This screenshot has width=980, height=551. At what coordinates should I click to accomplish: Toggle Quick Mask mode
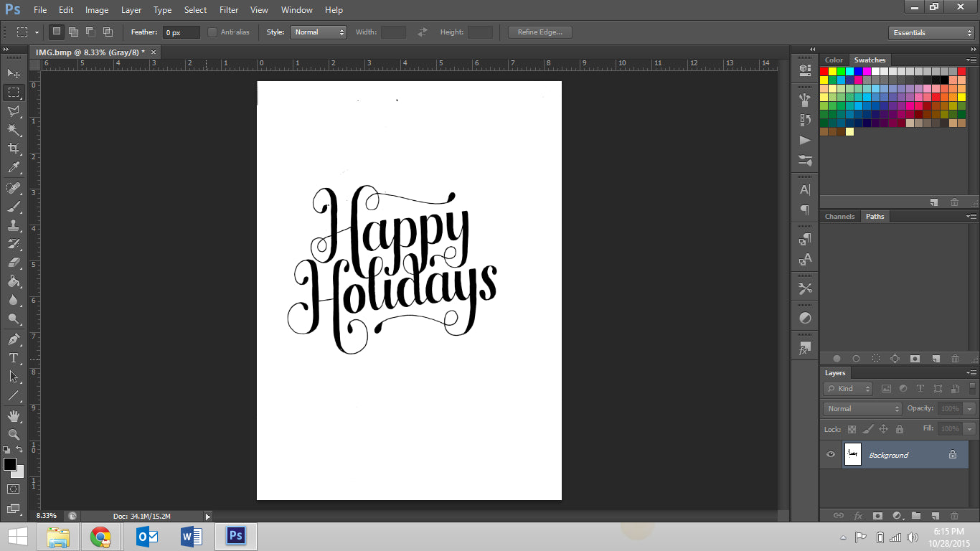[x=14, y=489]
